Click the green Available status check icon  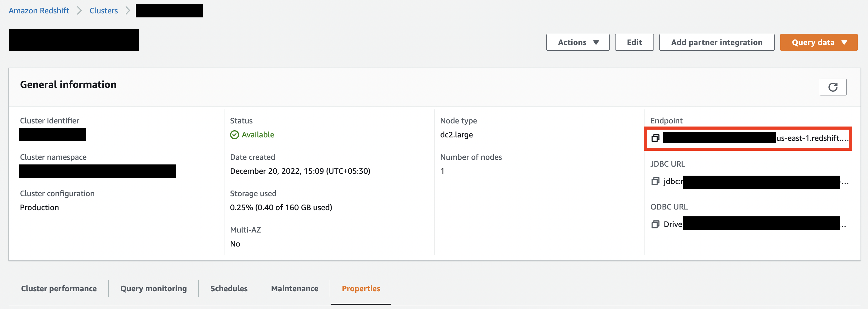tap(234, 135)
